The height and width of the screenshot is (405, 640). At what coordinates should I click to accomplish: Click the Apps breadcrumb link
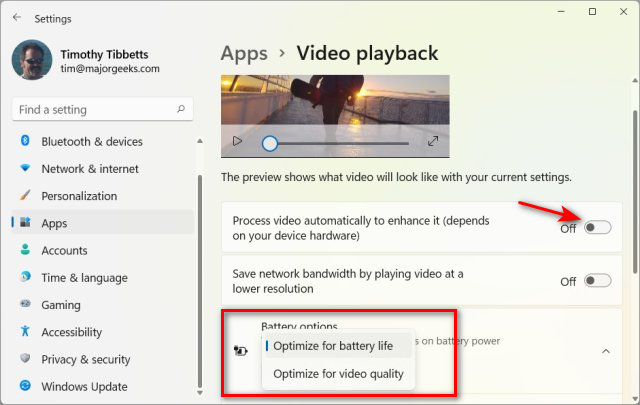pos(244,53)
